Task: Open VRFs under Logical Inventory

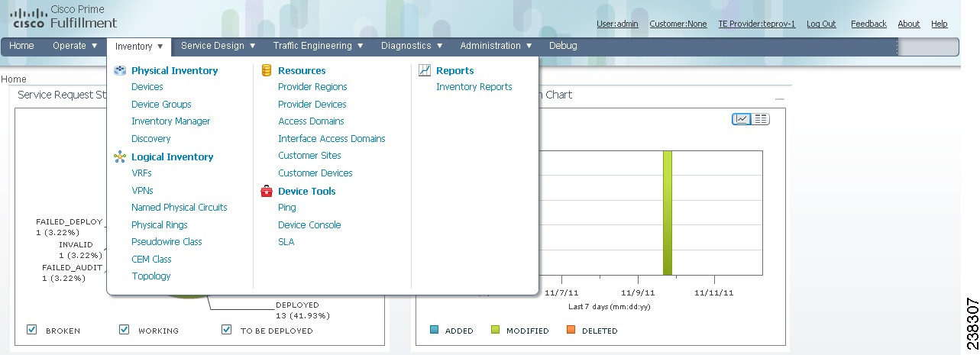Action: [x=141, y=173]
